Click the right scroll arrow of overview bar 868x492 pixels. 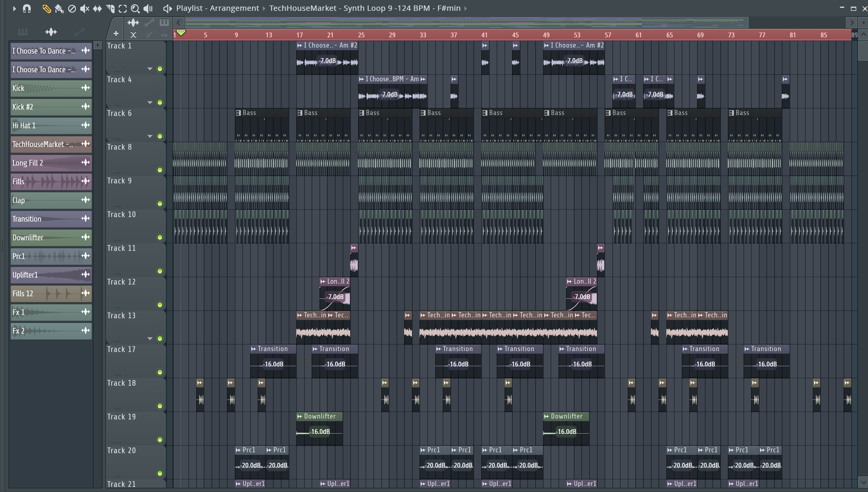pos(852,23)
